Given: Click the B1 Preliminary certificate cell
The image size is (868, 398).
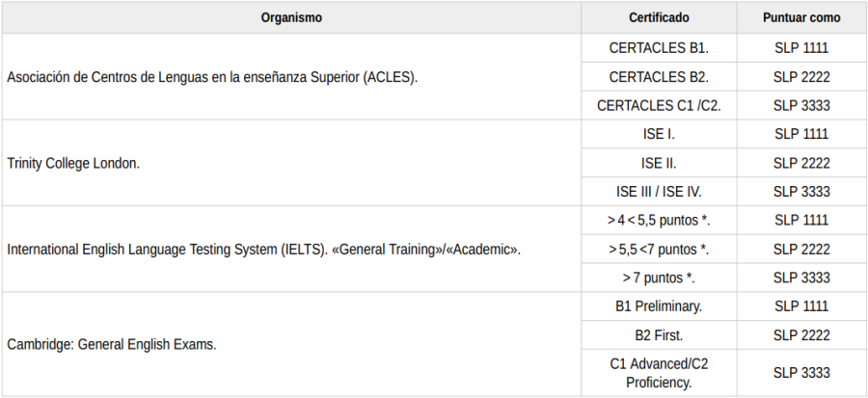Looking at the screenshot, I should pos(659,307).
